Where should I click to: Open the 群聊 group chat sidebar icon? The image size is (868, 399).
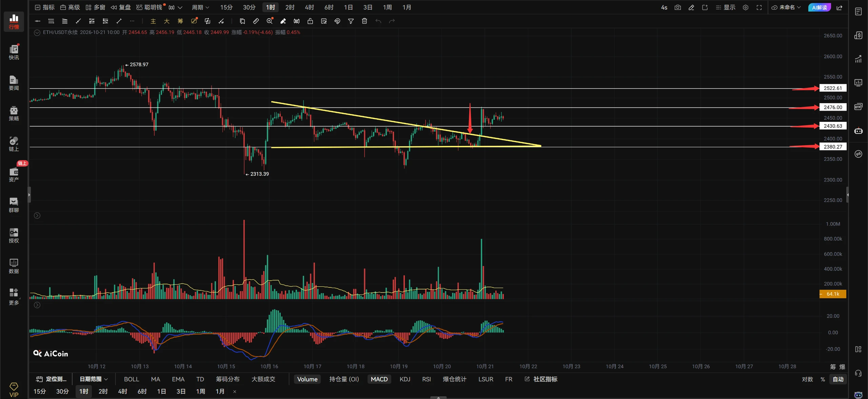[14, 205]
